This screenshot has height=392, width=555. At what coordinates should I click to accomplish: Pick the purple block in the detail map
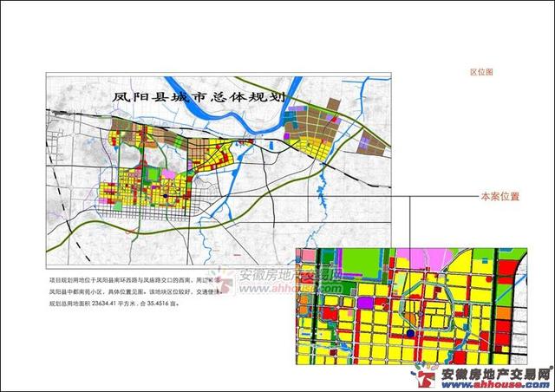[x=366, y=302]
